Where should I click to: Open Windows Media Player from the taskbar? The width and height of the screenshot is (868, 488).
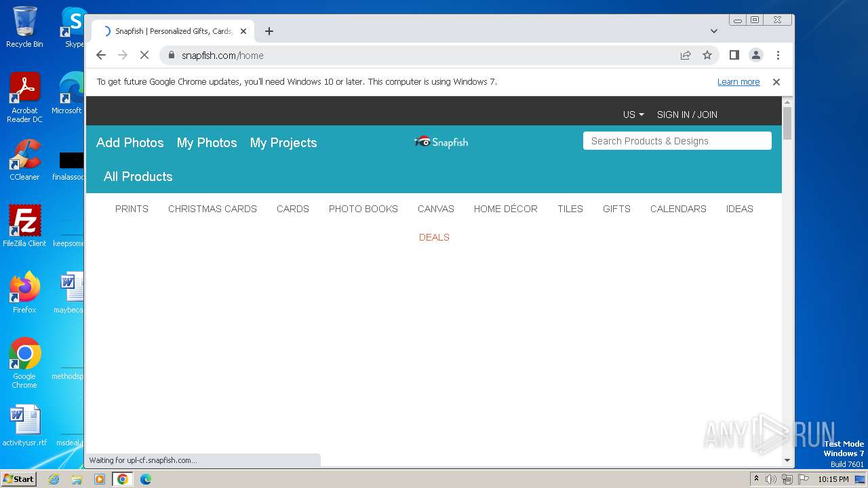pos(100,479)
